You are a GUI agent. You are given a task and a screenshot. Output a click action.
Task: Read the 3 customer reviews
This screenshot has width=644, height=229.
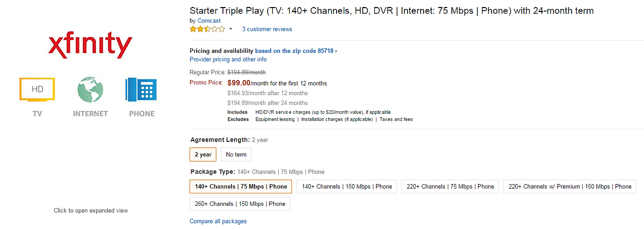(267, 29)
